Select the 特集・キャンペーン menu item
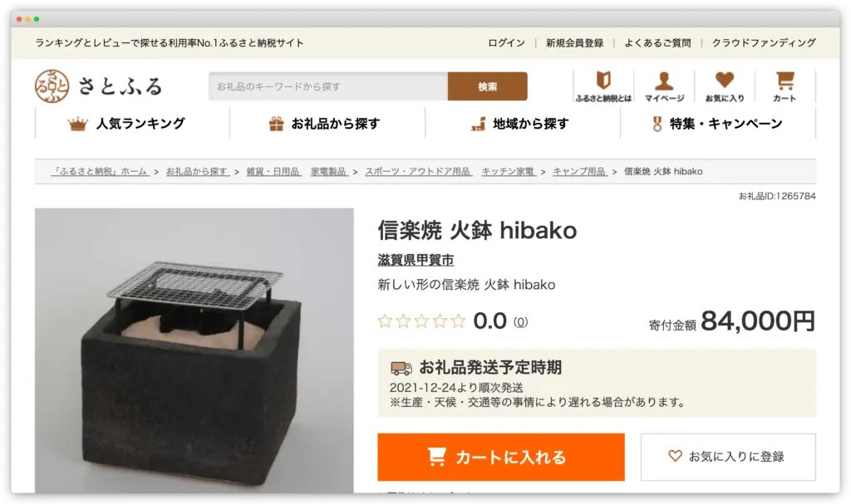The width and height of the screenshot is (851, 504). 717,124
